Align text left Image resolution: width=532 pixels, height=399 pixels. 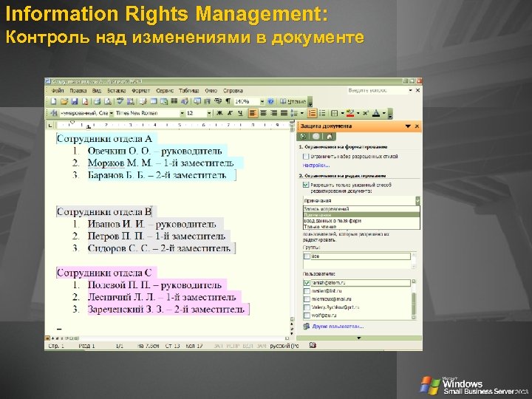[x=253, y=113]
